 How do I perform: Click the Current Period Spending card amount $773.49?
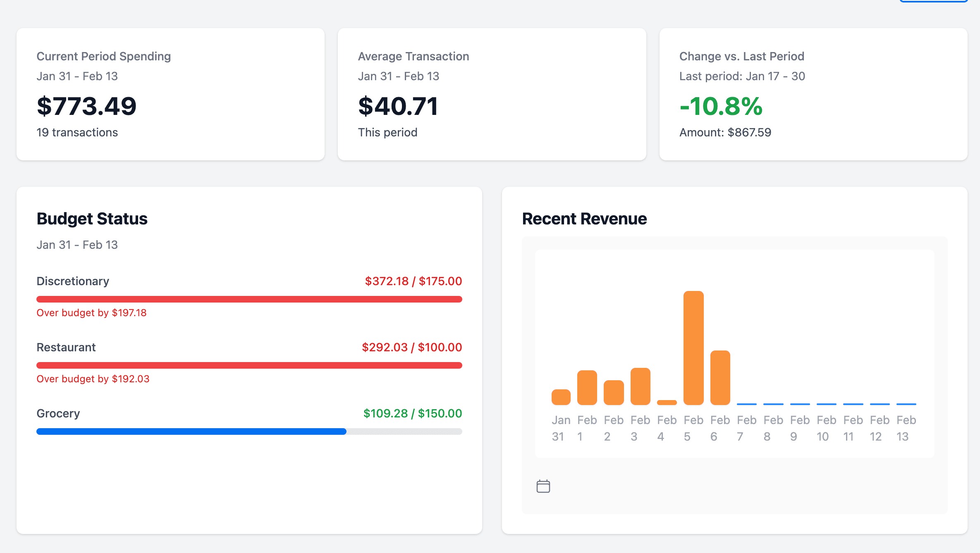click(86, 106)
